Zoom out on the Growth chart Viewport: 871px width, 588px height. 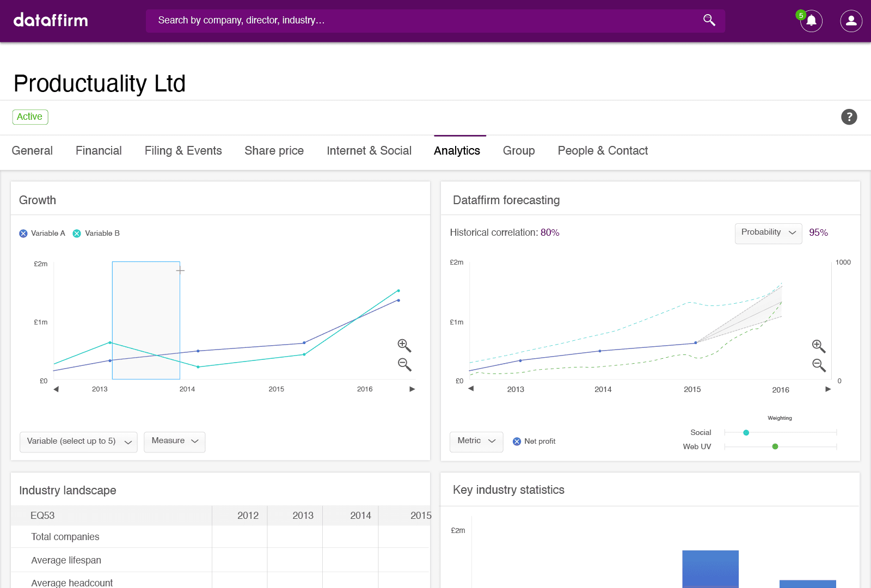click(x=404, y=364)
